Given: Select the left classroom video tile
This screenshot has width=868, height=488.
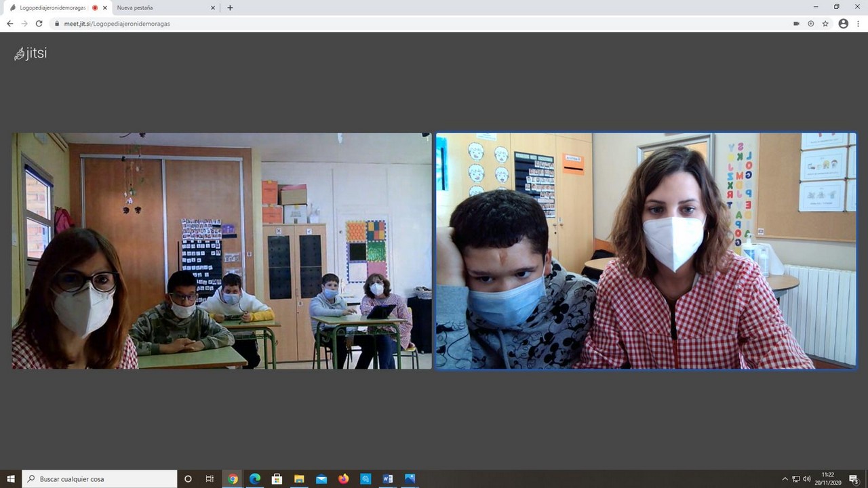Looking at the screenshot, I should click(222, 251).
